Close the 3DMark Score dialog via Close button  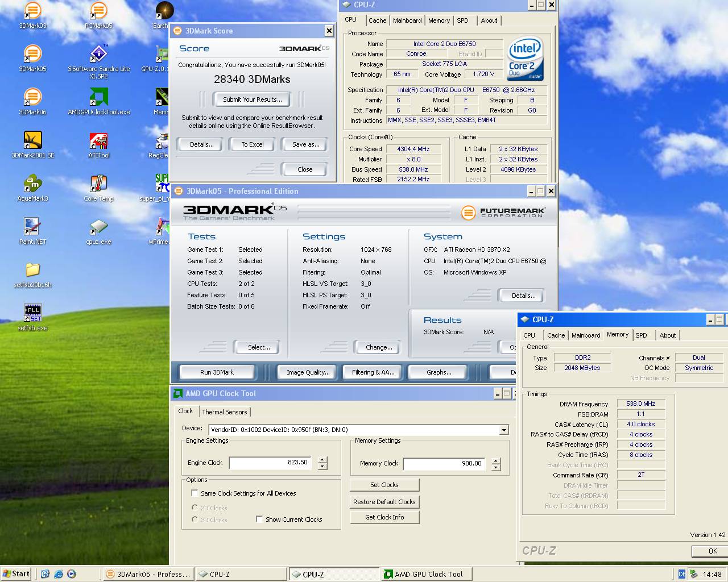coord(305,169)
